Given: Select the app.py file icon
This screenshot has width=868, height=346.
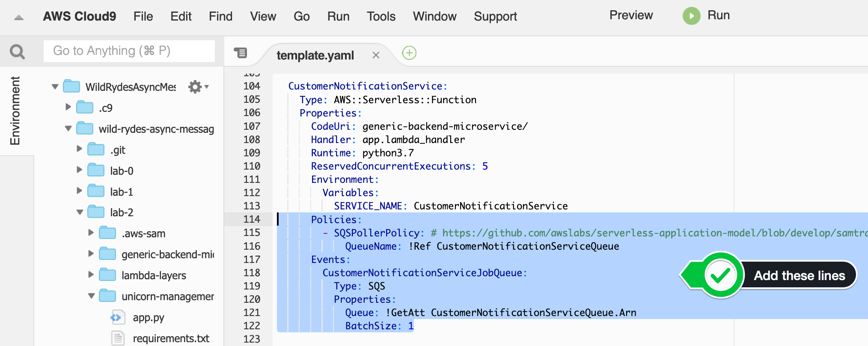Looking at the screenshot, I should (118, 318).
